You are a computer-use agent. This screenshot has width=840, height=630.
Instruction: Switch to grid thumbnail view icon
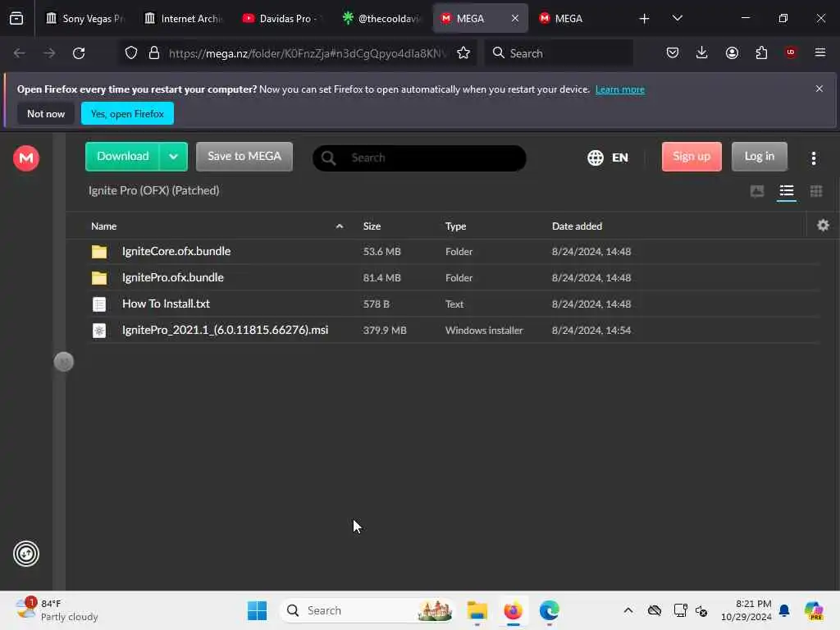coord(816,191)
